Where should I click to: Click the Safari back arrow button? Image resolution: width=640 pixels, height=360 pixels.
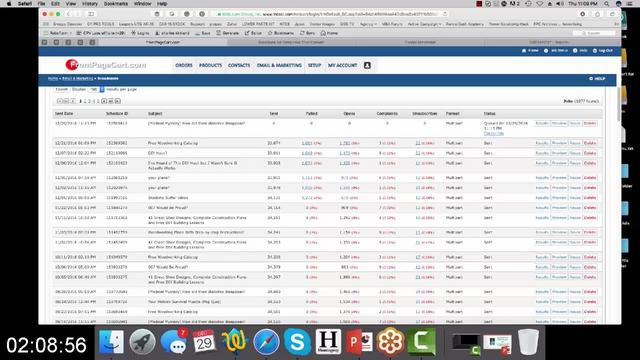[68, 14]
